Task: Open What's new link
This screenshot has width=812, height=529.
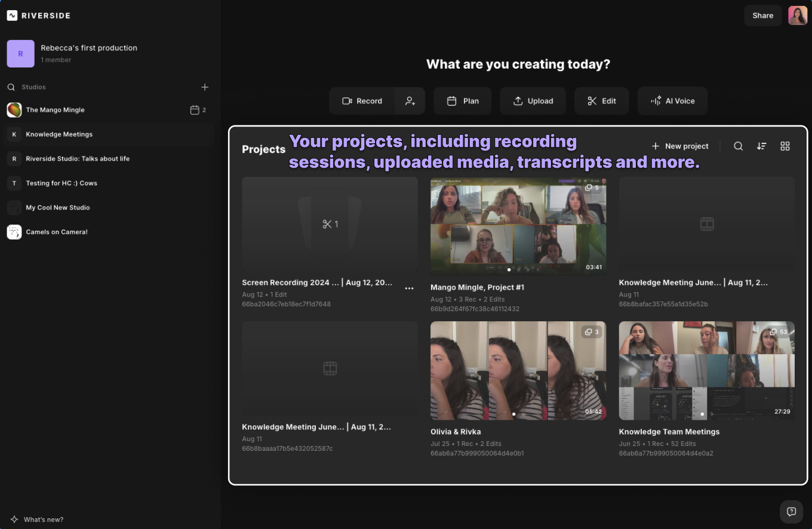Action: (44, 519)
